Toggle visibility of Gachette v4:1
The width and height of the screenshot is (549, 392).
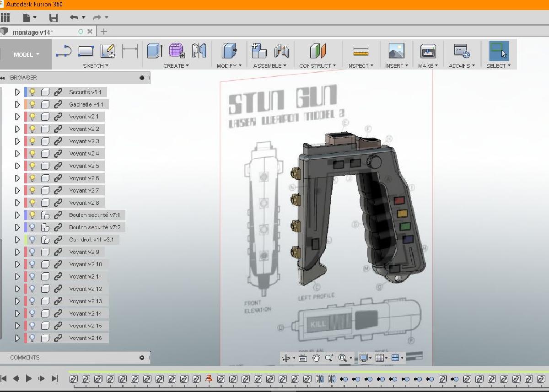(x=32, y=104)
